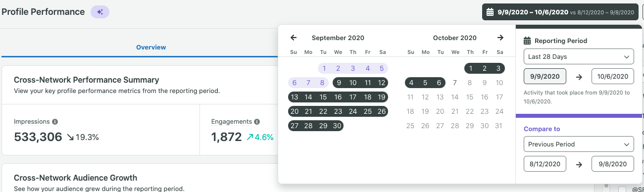
Task: Advance to next month with right arrow
Action: 500,38
